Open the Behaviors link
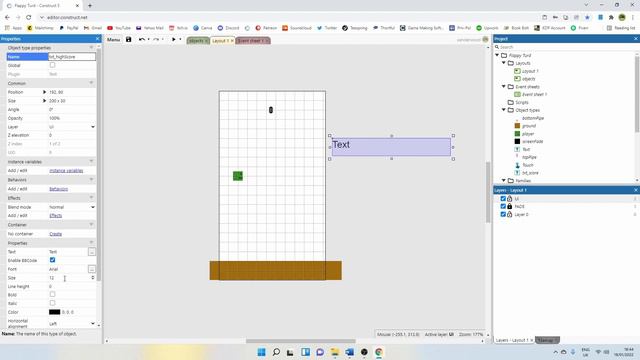640x360 pixels. click(x=58, y=189)
